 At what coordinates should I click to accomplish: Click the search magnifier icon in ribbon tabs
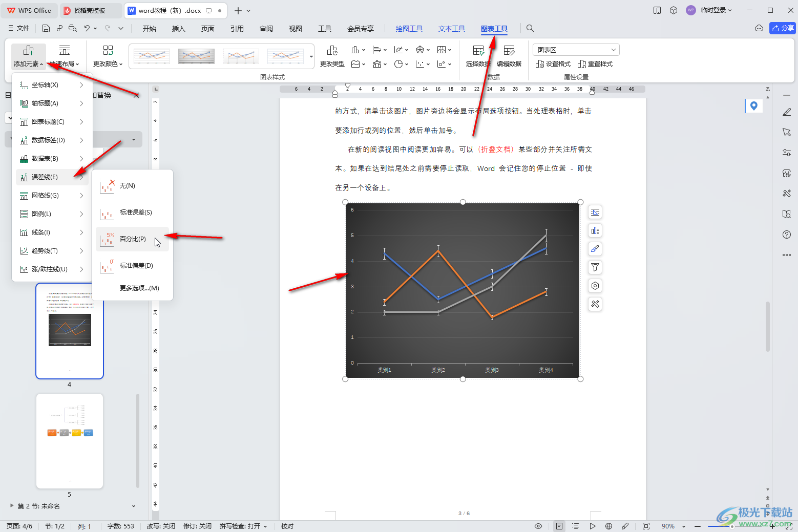click(530, 29)
